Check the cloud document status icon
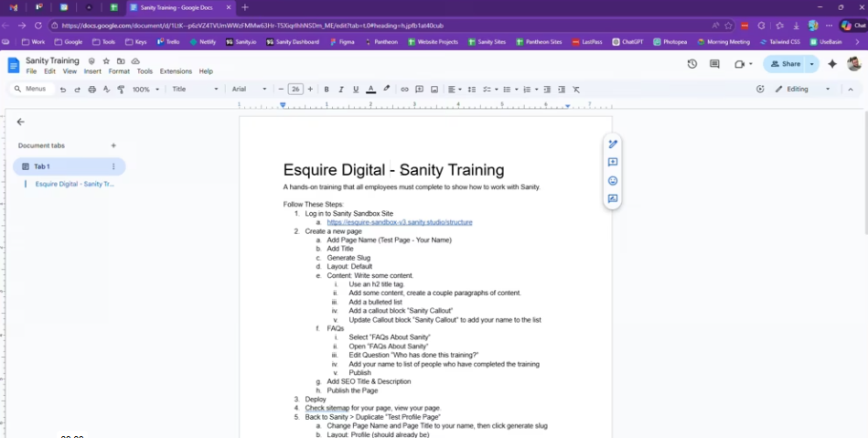 135,61
